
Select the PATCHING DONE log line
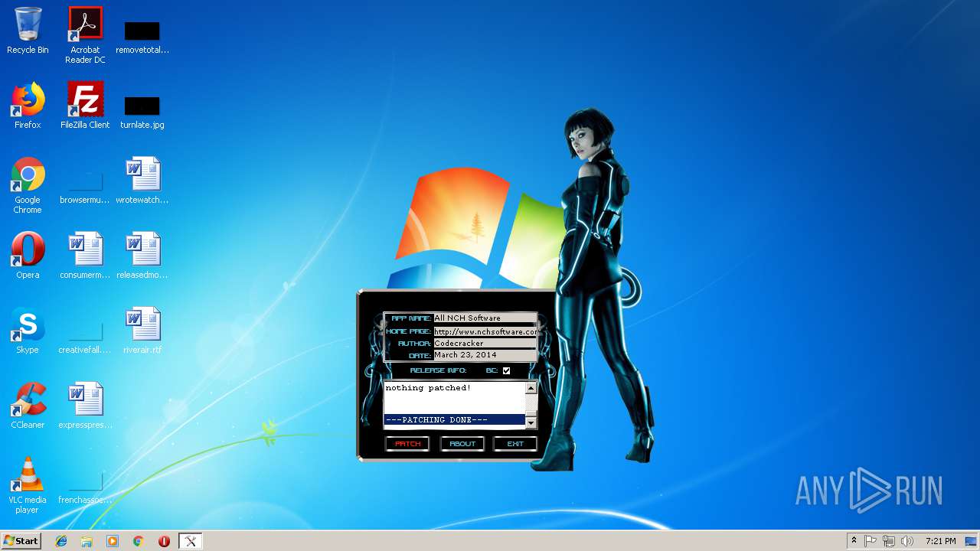pyautogui.click(x=455, y=420)
